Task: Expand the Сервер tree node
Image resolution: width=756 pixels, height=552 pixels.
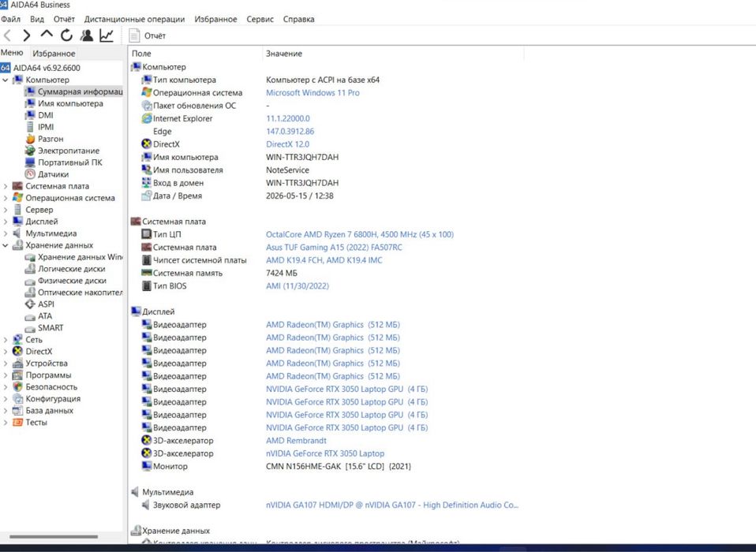Action: 6,210
